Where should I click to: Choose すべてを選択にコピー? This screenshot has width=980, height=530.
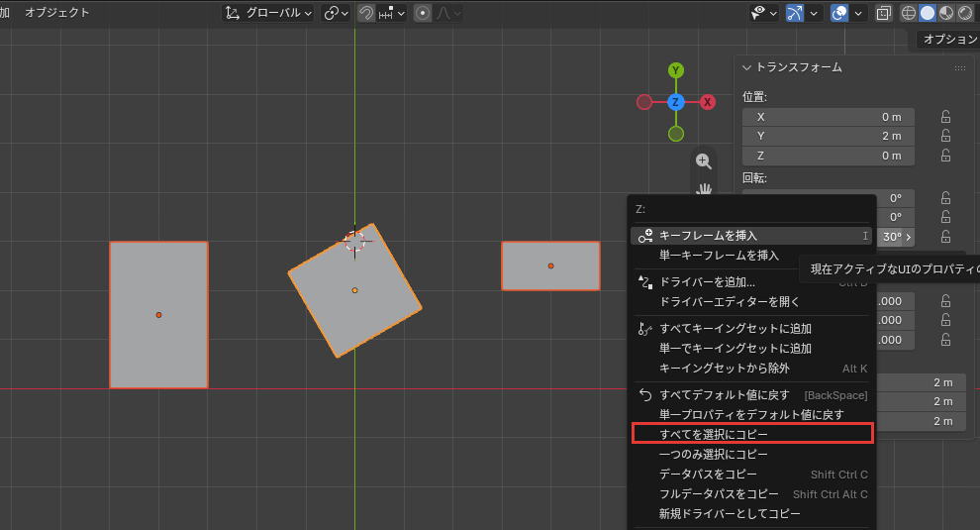pos(751,434)
